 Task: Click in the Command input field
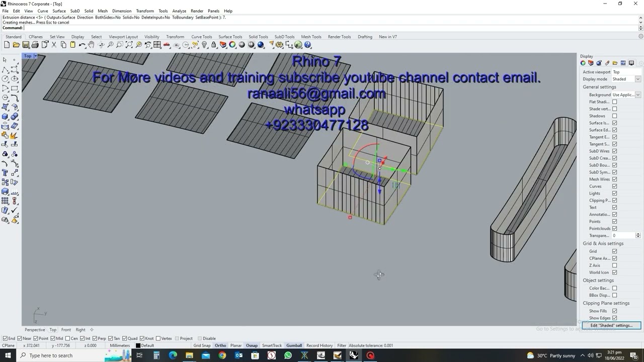pos(331,28)
